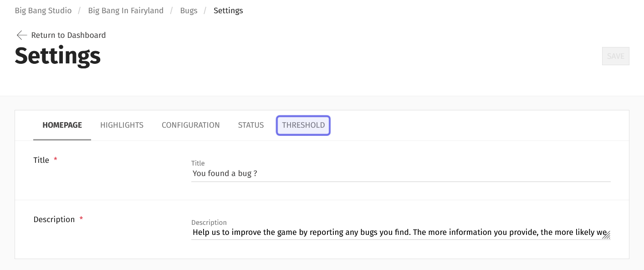Click the resize grip of the Description textarea

[606, 234]
